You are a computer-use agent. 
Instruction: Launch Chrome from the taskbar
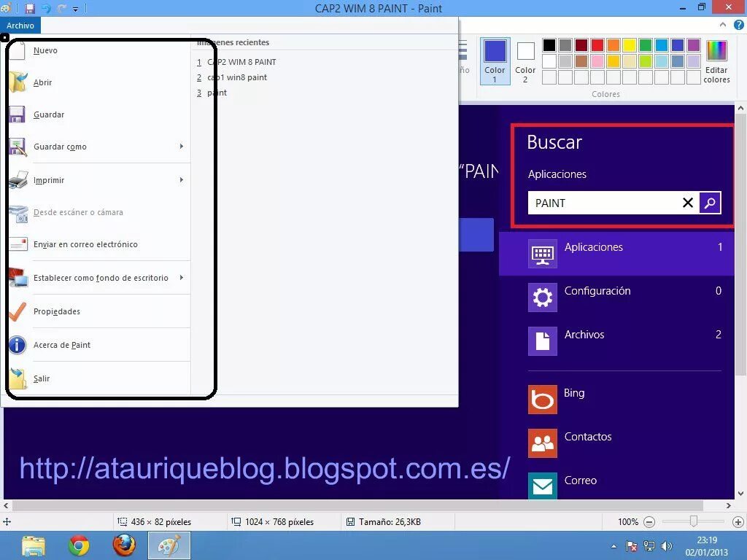[x=79, y=545]
